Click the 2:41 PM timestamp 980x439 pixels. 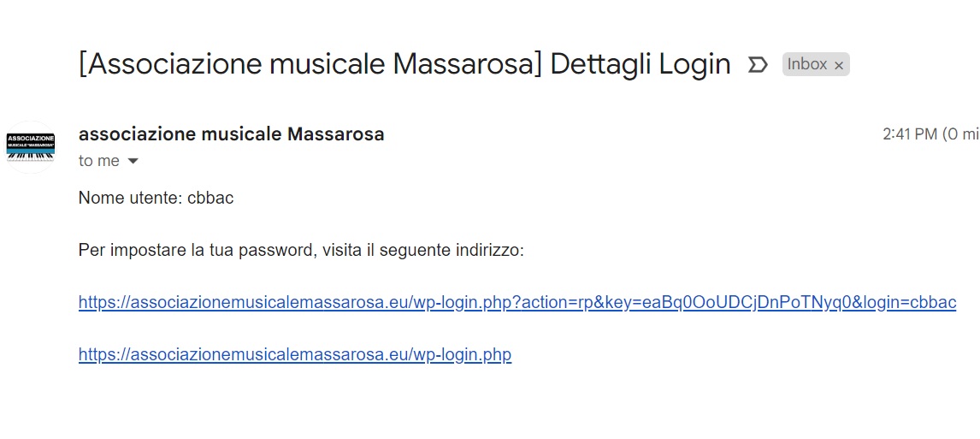coord(910,134)
